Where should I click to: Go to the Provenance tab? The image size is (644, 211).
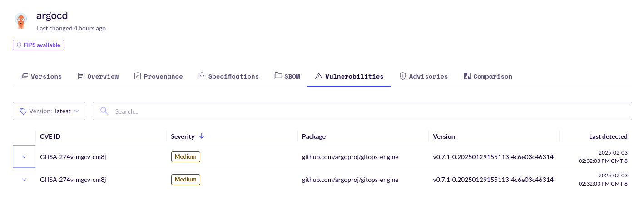159,76
